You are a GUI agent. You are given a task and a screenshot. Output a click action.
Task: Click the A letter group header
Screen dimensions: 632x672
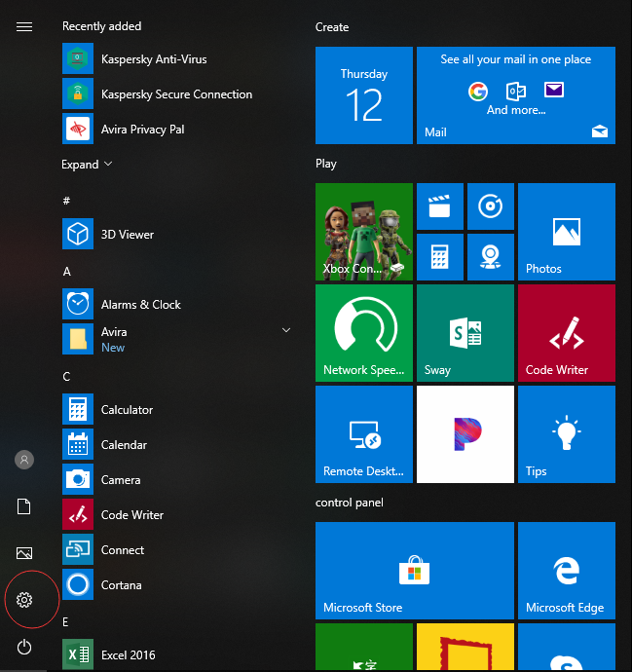point(67,271)
